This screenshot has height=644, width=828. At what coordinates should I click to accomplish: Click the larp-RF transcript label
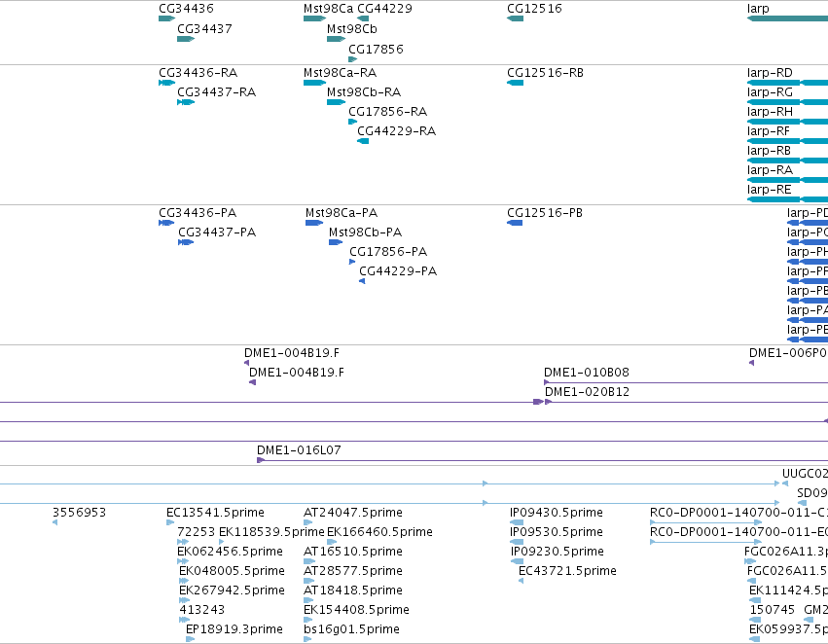769,131
